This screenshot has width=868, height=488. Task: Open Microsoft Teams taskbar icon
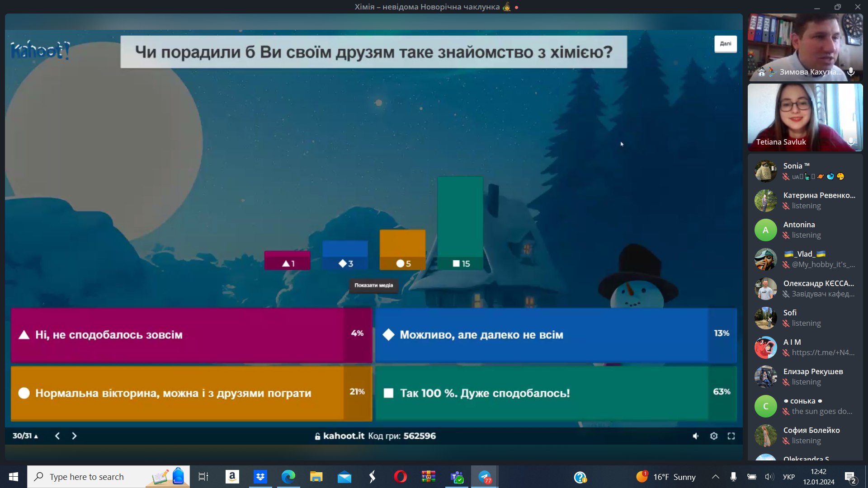[457, 477]
